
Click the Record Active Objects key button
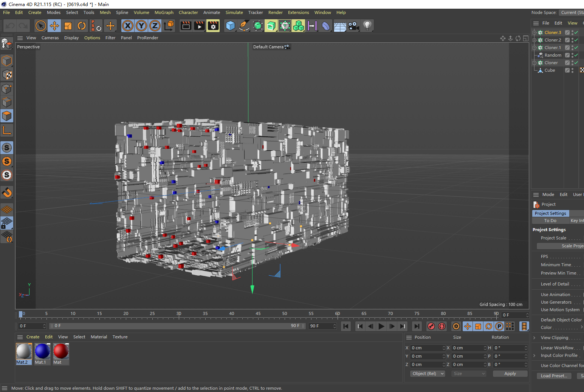(x=431, y=326)
